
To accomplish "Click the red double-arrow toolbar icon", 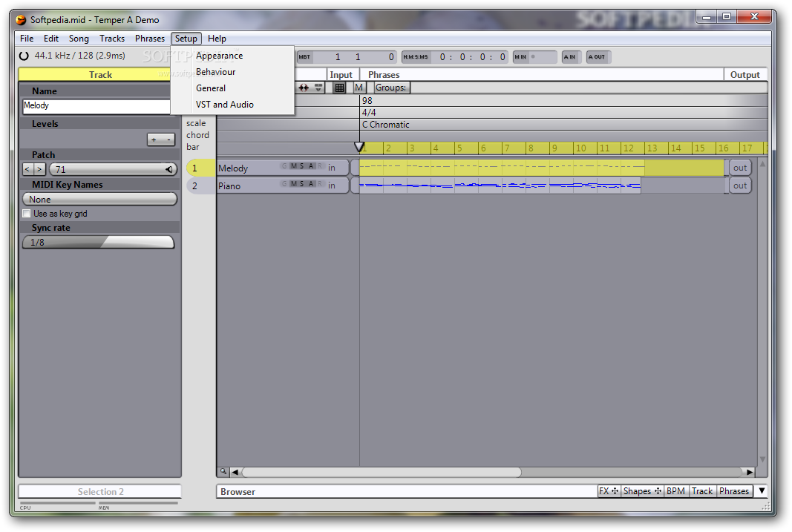I will tap(303, 88).
